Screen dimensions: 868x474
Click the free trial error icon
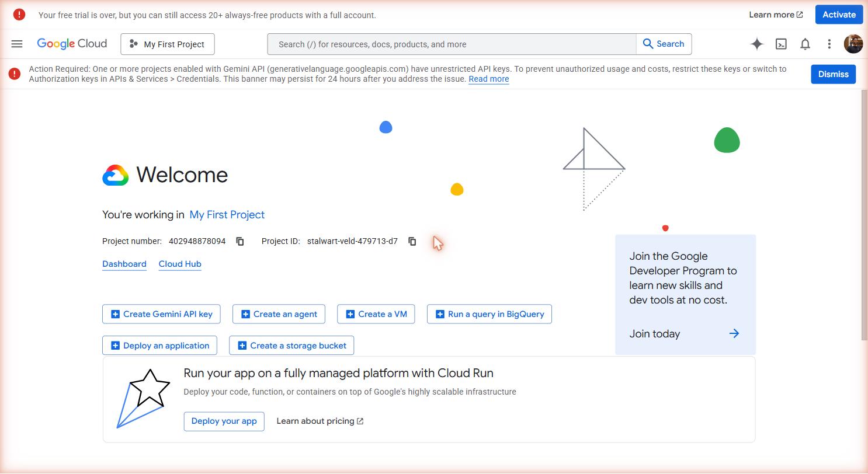pyautogui.click(x=19, y=15)
